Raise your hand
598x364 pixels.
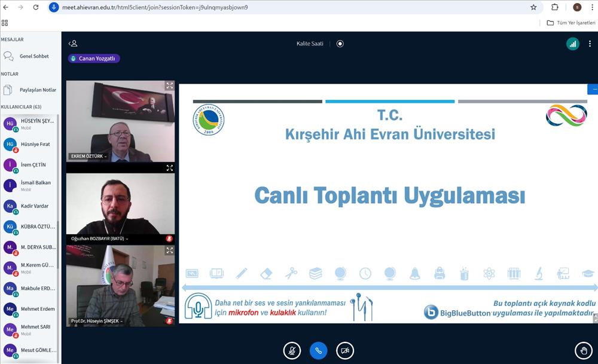pos(584,351)
